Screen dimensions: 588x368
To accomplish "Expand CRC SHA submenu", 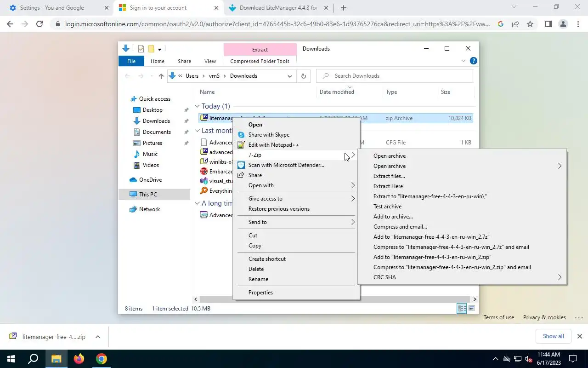I will click(x=462, y=277).
